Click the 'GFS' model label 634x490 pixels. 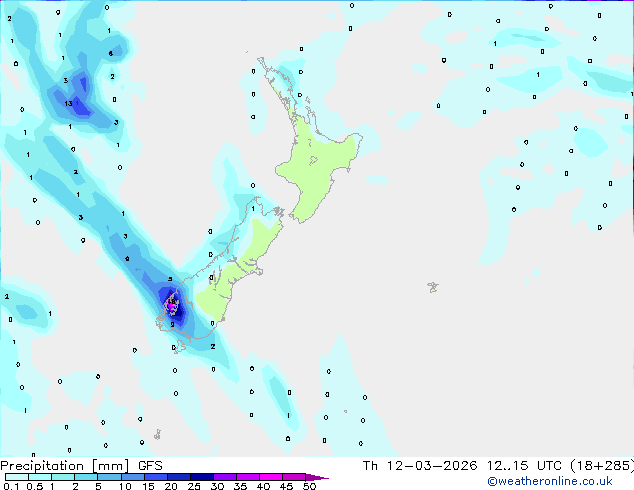[150, 466]
